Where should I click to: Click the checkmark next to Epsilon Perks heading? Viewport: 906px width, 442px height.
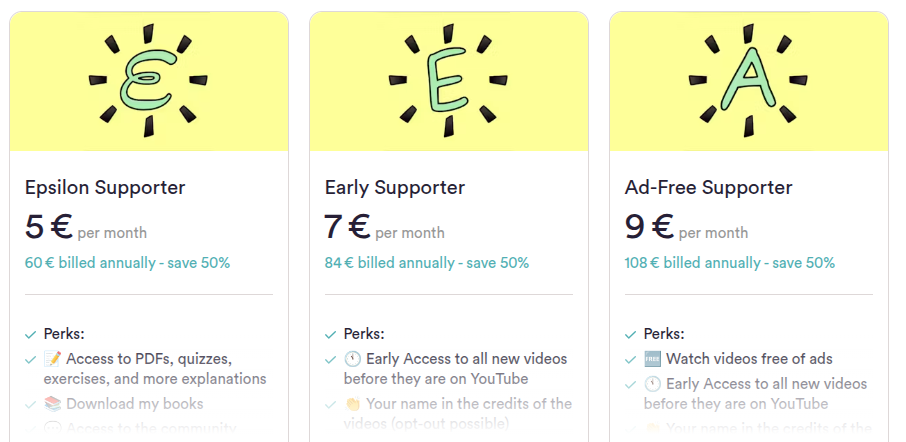click(30, 334)
